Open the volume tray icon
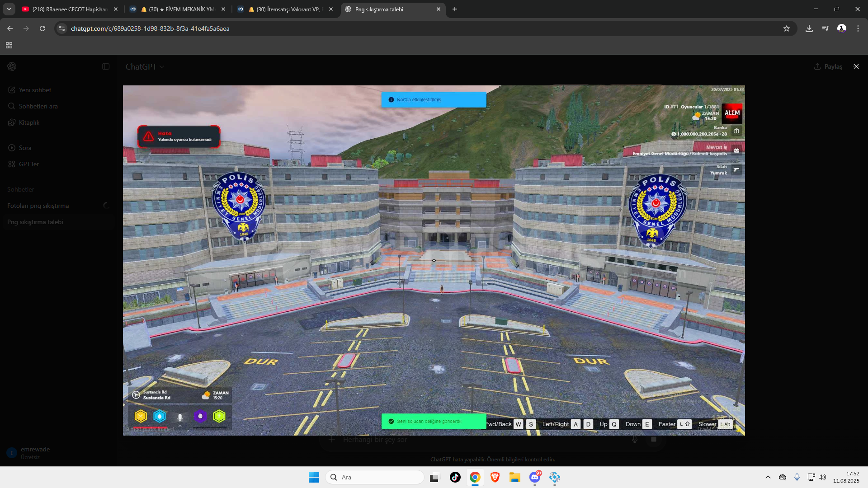 pyautogui.click(x=822, y=477)
